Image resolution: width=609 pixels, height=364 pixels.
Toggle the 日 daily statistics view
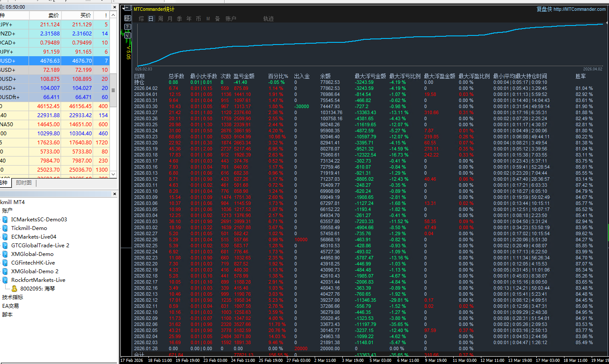tap(151, 19)
